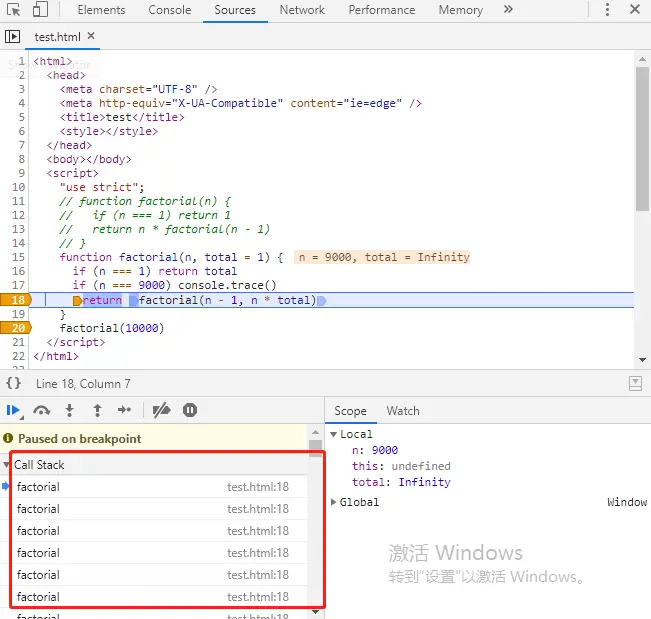
Task: Click the inline value hint n = 9000, total = Infinity
Action: pyautogui.click(x=382, y=257)
